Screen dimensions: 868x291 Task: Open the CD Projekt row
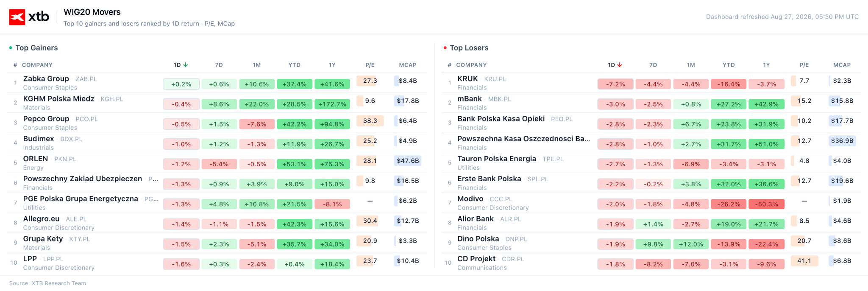point(651,263)
